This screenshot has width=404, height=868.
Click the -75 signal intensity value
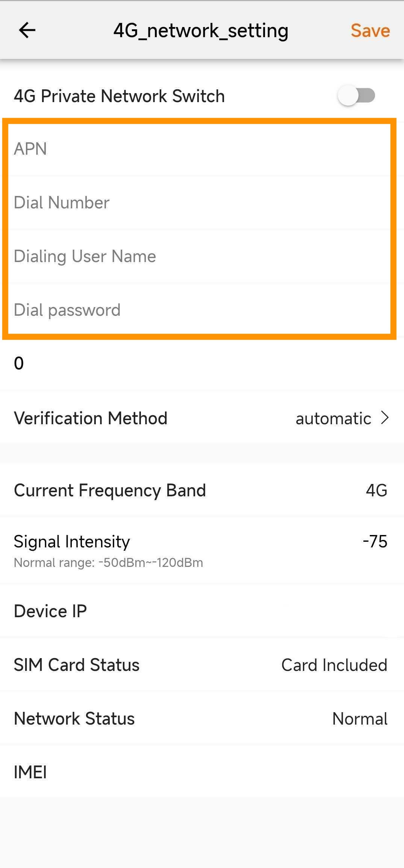pyautogui.click(x=375, y=541)
